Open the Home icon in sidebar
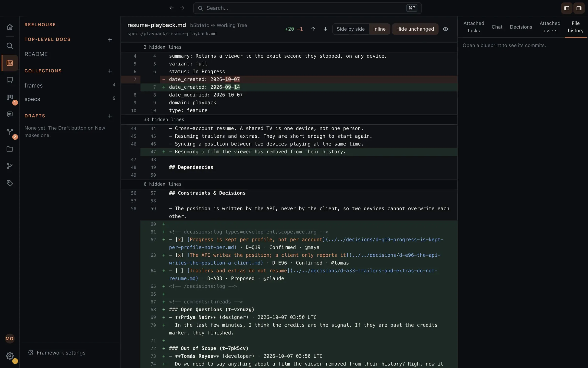Screen dimensions: 588x368 coord(10,27)
